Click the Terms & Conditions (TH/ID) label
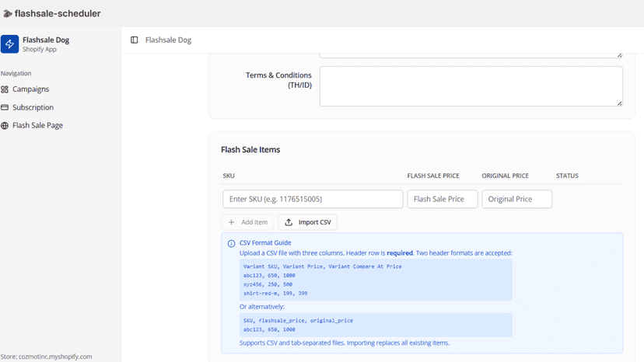Viewport: 644px width, 362px height. (x=279, y=80)
